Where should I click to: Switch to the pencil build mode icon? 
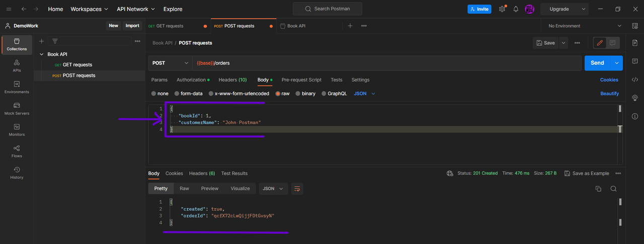coord(600,43)
